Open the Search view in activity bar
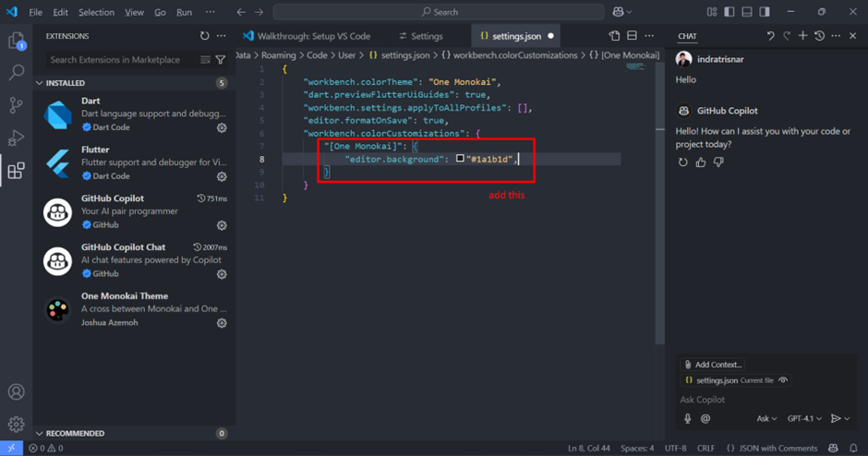 tap(17, 72)
